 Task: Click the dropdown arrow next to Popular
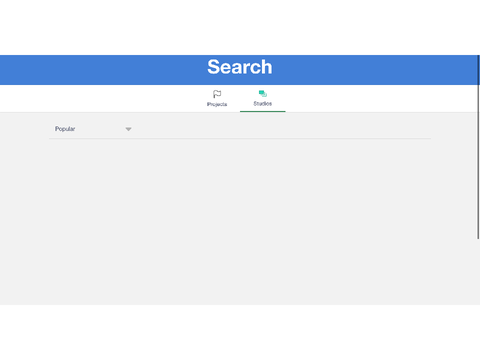128,129
